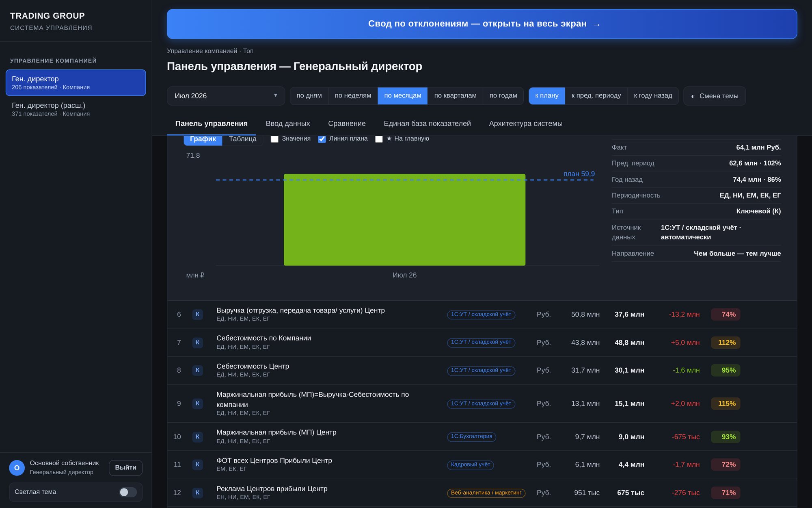Viewport: 812px width, 508px height.
Task: Select 'по кварталам' granularity
Action: pos(455,96)
